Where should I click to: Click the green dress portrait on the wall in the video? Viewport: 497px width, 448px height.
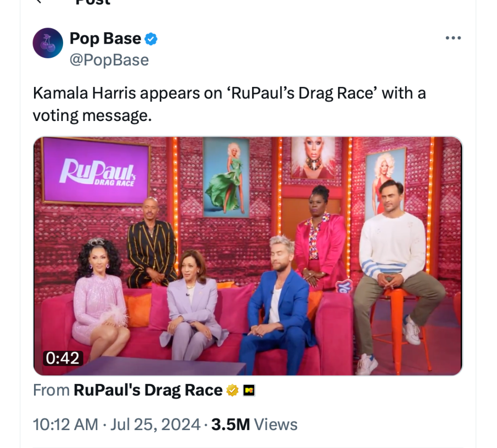pyautogui.click(x=226, y=177)
